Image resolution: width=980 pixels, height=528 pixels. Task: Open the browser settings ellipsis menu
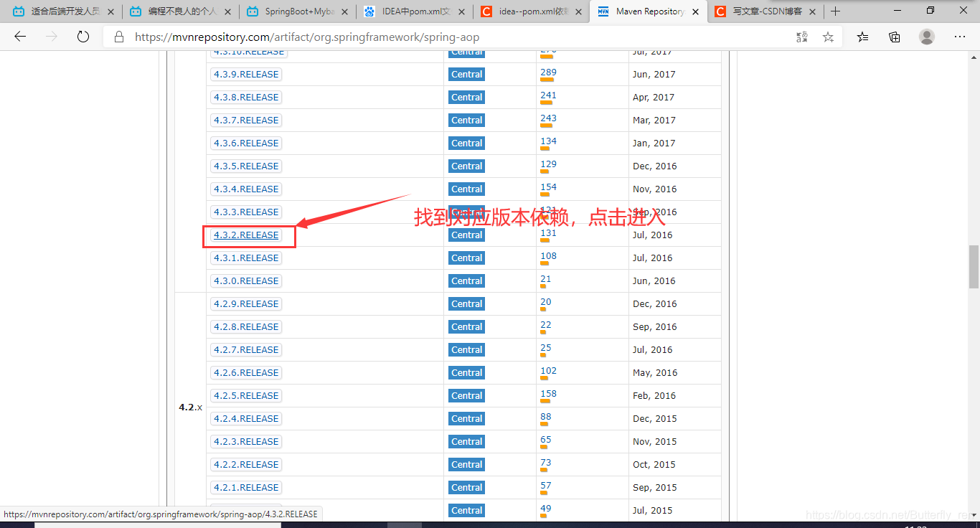[x=960, y=37]
